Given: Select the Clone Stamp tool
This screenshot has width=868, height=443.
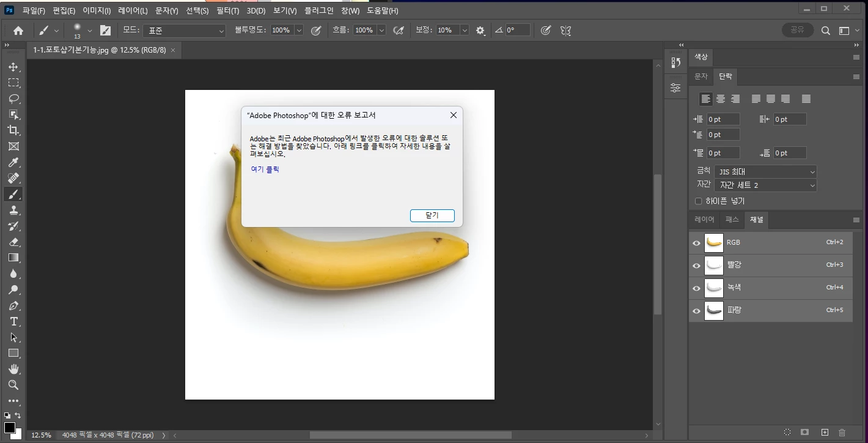Looking at the screenshot, I should tap(13, 210).
